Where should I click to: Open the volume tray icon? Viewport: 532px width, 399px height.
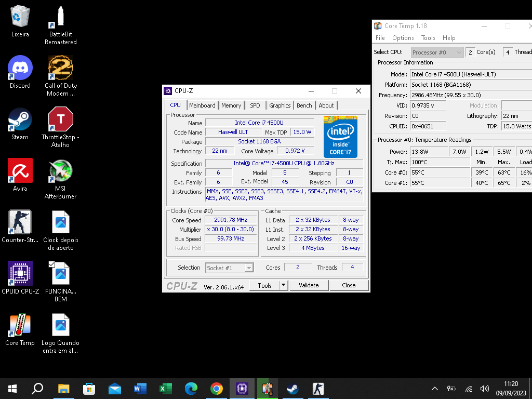(485, 389)
